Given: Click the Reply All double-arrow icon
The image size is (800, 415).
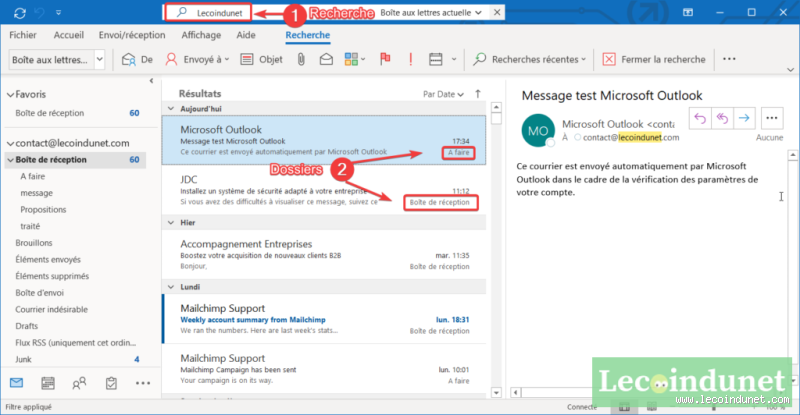Looking at the screenshot, I should click(722, 118).
